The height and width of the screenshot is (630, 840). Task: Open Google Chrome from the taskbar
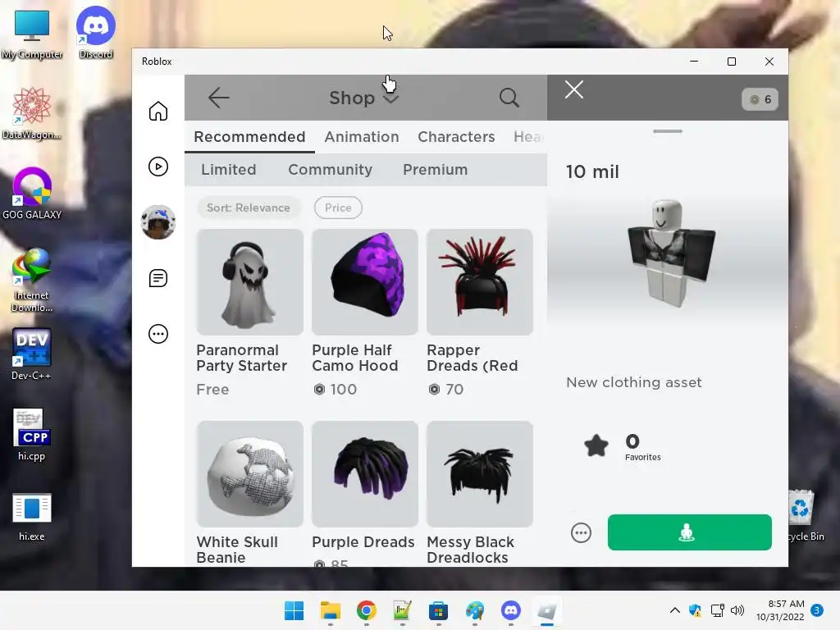coord(367,610)
